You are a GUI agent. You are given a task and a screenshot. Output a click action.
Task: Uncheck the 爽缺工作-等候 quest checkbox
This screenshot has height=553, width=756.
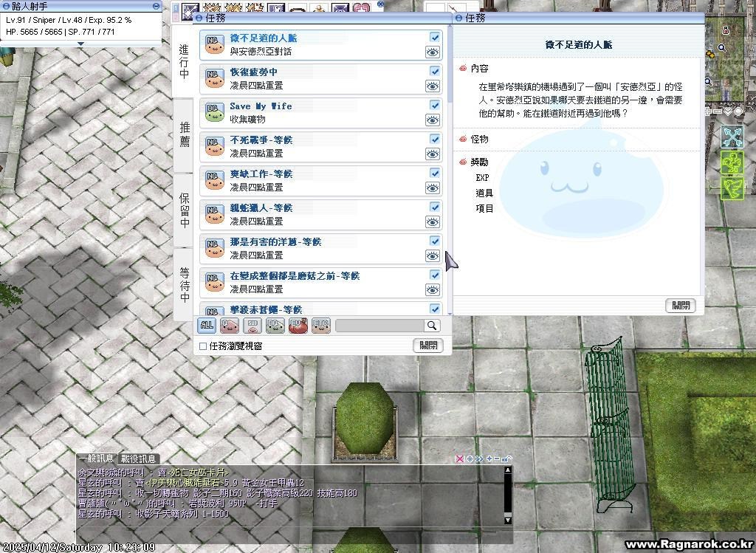434,173
